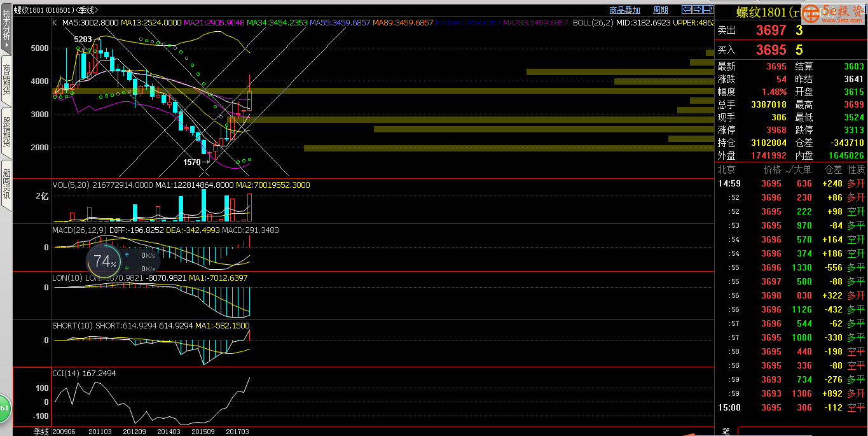
Task: Click the 201703 date on the time axis
Action: (238, 432)
